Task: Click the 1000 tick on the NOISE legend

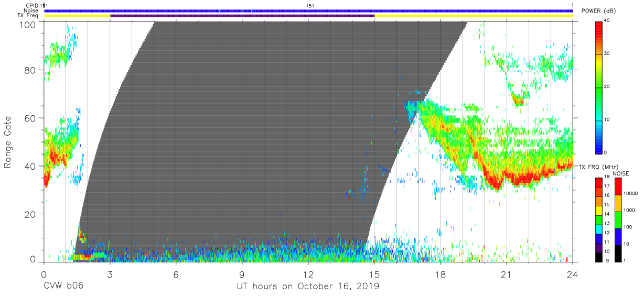Action: coord(629,210)
